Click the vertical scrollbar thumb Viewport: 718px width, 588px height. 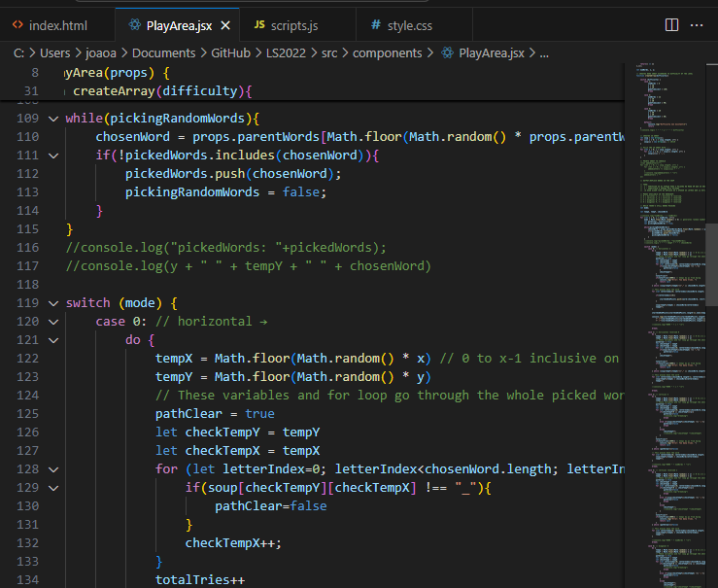point(711,264)
